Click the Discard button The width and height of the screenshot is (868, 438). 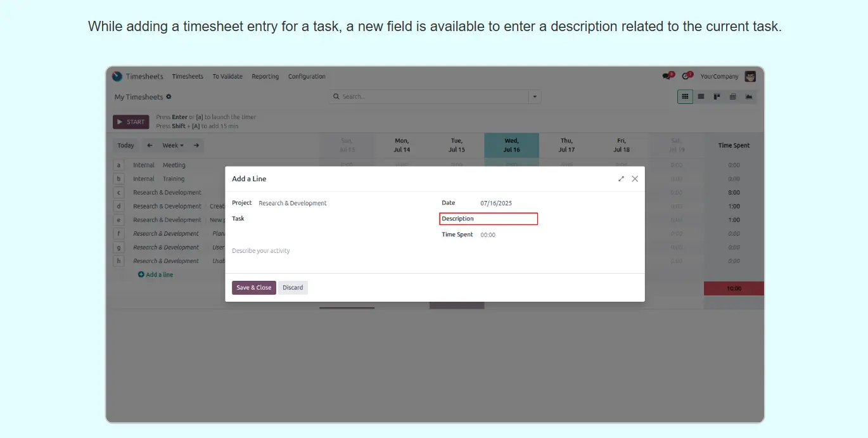(293, 288)
